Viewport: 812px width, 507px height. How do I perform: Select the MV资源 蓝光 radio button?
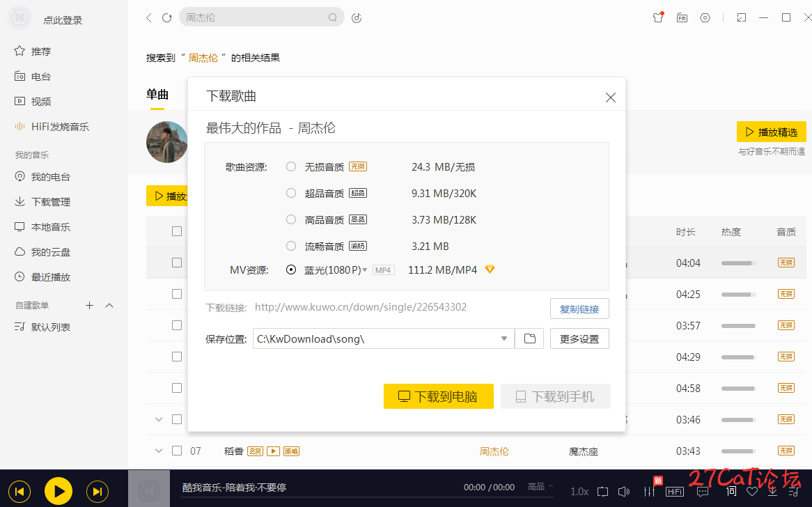click(291, 270)
